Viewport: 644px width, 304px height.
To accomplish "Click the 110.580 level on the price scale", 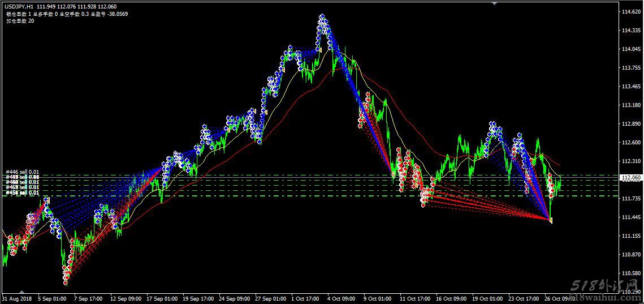I will click(630, 273).
